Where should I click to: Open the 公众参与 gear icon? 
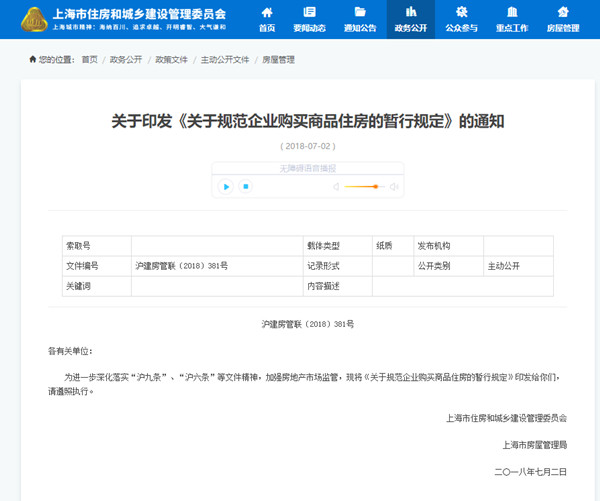pos(461,12)
